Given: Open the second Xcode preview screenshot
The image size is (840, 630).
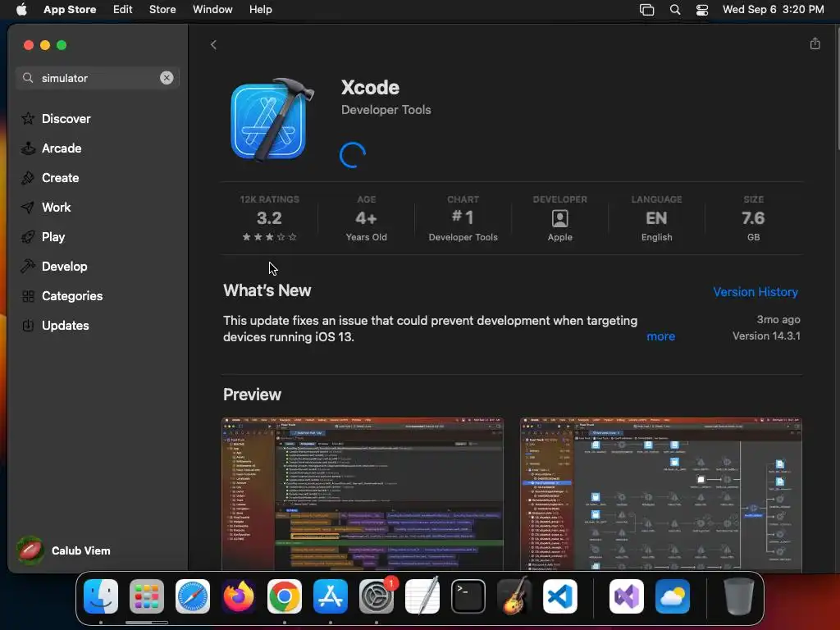Looking at the screenshot, I should (660, 493).
